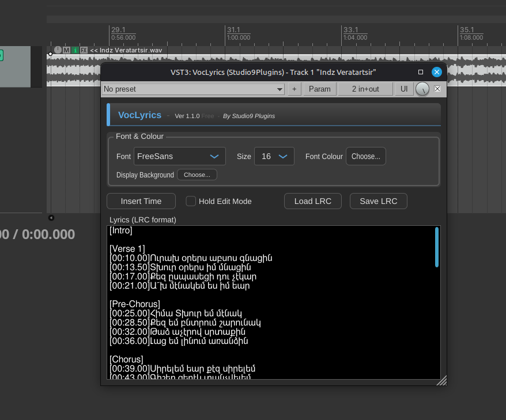506x420 pixels.
Task: Toggle the UI button
Action: [x=404, y=89]
